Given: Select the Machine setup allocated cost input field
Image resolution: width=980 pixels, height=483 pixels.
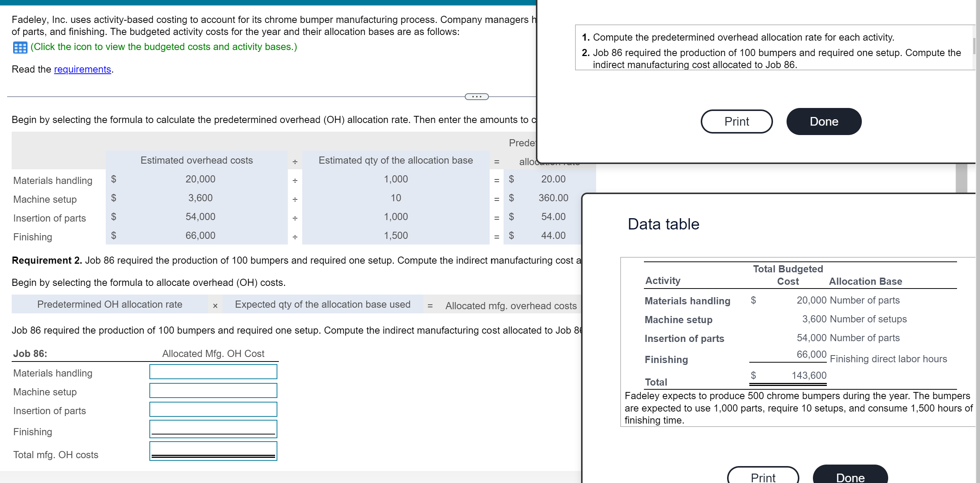Looking at the screenshot, I should pyautogui.click(x=213, y=390).
